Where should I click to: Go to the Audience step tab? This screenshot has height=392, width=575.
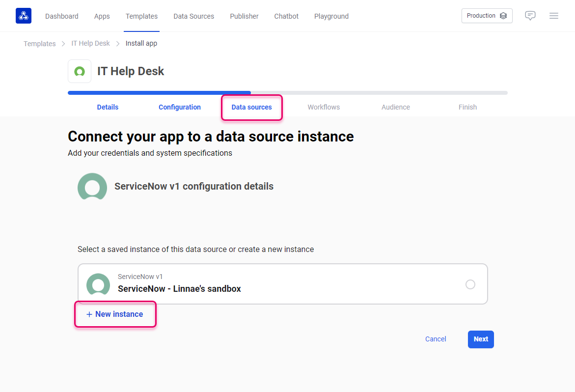point(396,107)
